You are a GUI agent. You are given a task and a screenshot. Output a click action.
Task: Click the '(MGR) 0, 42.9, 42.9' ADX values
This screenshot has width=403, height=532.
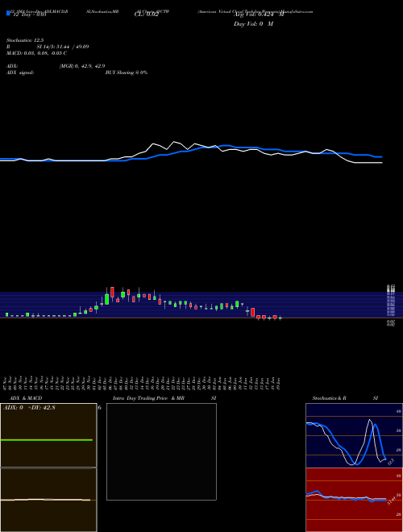82,66
